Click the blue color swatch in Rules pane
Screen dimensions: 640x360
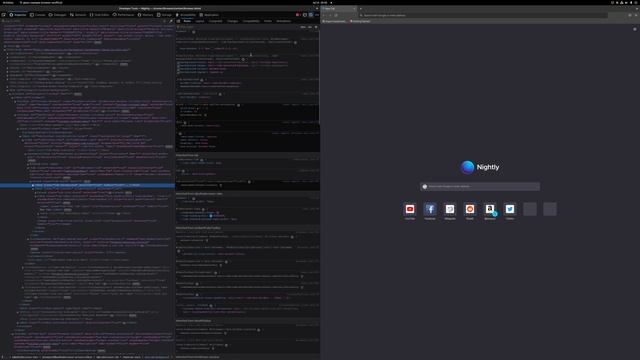211,216
